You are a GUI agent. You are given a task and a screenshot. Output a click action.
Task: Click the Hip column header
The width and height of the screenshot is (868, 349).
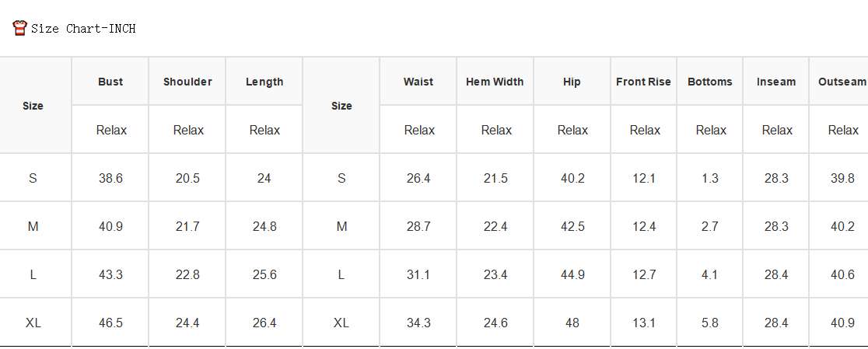(x=572, y=82)
